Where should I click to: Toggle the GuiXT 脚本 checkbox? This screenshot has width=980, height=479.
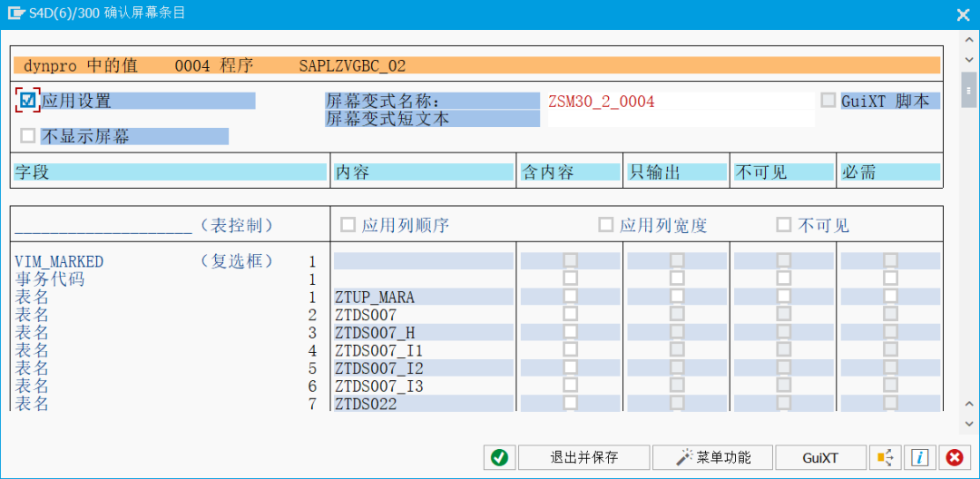[x=828, y=100]
